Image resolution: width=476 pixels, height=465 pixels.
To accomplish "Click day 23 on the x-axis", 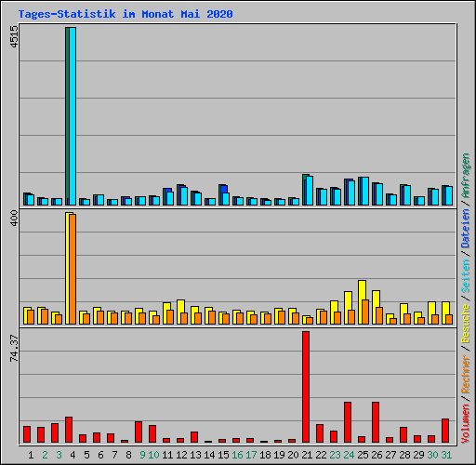I will 335,455.
